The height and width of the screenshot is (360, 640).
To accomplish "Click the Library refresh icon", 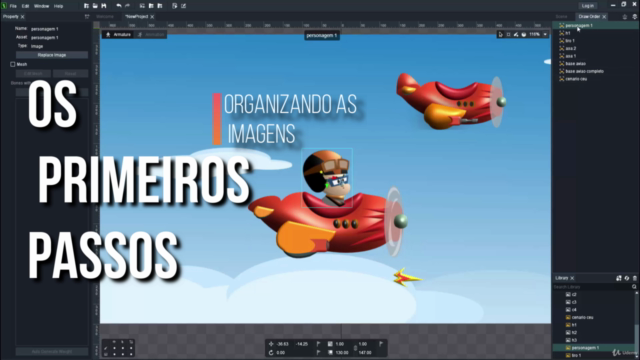I will [627, 278].
